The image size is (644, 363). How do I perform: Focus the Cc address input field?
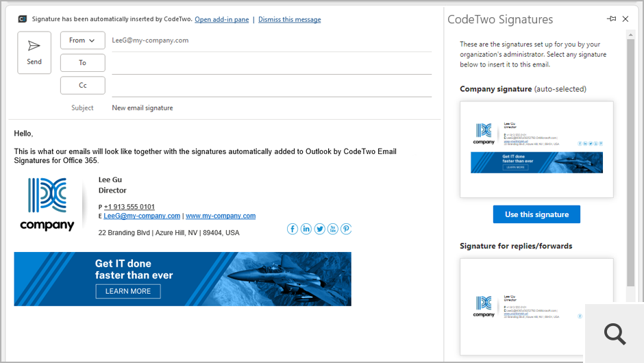tap(271, 86)
